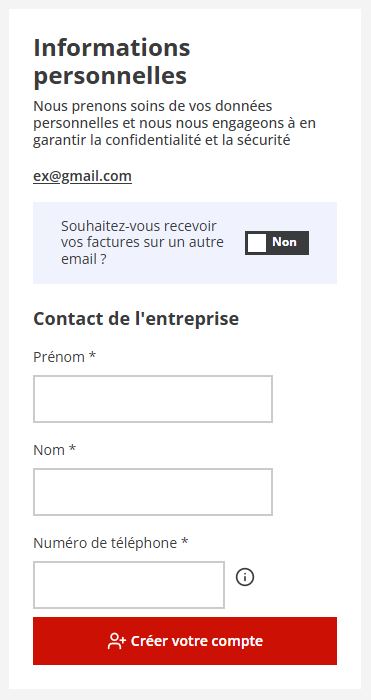Click the "Informations personnelles" heading
The height and width of the screenshot is (700, 371).
(x=112, y=62)
